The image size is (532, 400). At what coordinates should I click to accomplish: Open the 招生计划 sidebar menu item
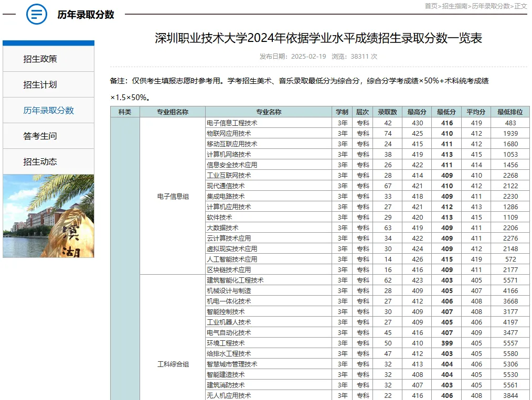point(48,84)
